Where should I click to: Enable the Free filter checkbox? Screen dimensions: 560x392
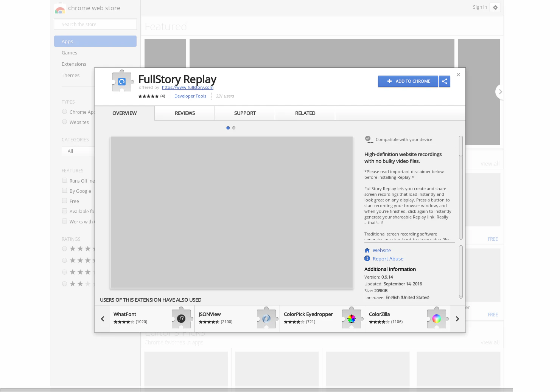(64, 201)
